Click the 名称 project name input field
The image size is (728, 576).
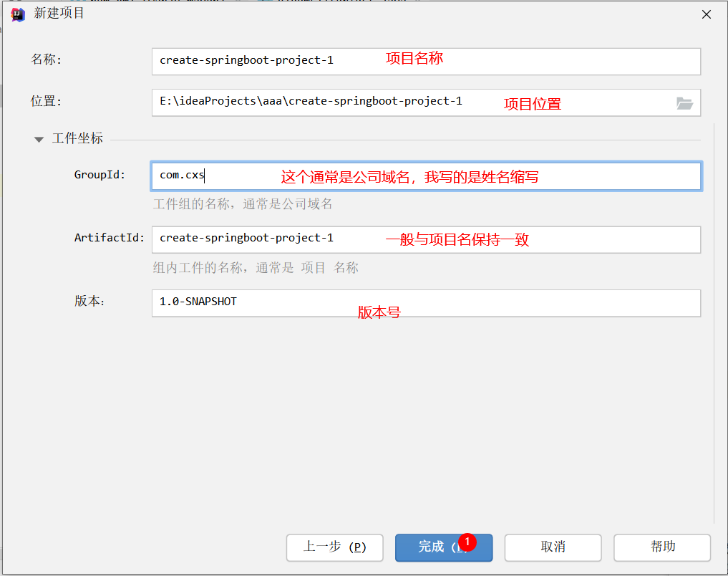426,62
